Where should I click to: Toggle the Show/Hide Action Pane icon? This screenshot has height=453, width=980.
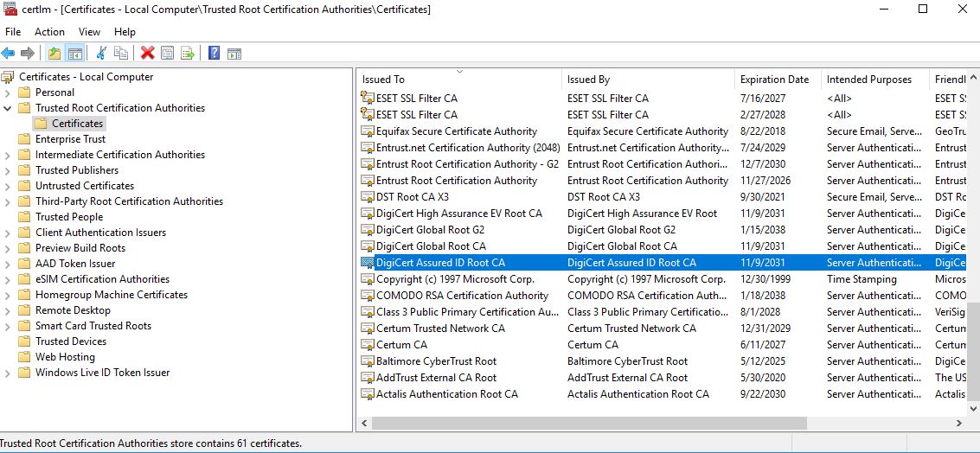coord(234,54)
